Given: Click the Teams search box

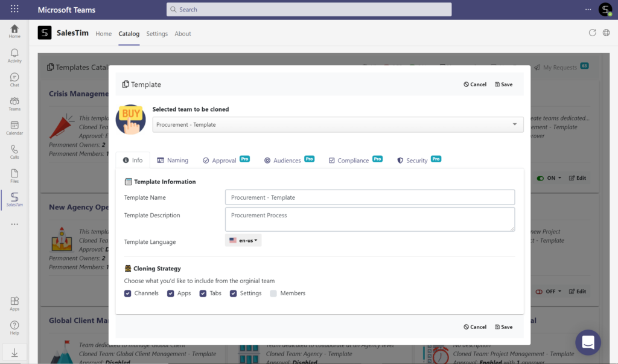Looking at the screenshot, I should click(309, 10).
